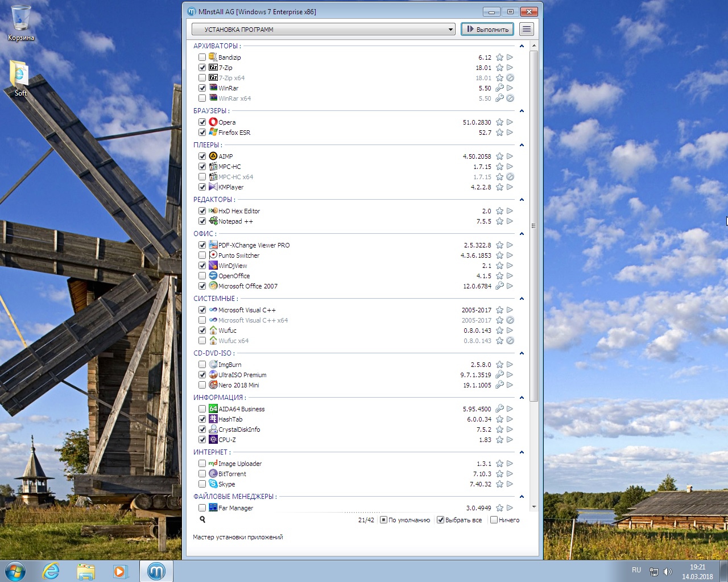The height and width of the screenshot is (582, 728).
Task: Click the AIDA64 Business icon
Action: click(213, 408)
